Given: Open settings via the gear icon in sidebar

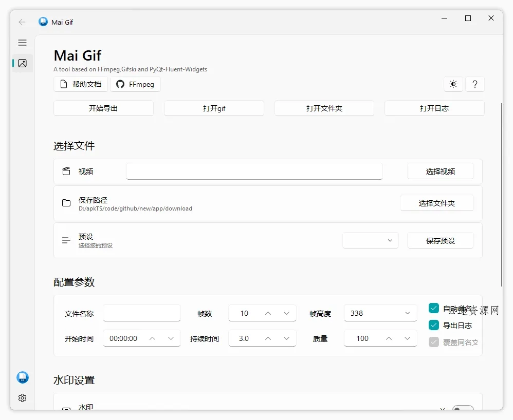Looking at the screenshot, I should (22, 398).
